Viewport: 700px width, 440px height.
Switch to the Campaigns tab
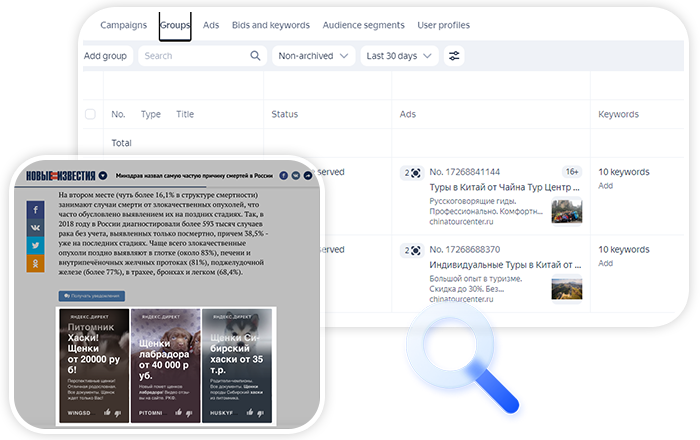pyautogui.click(x=124, y=25)
